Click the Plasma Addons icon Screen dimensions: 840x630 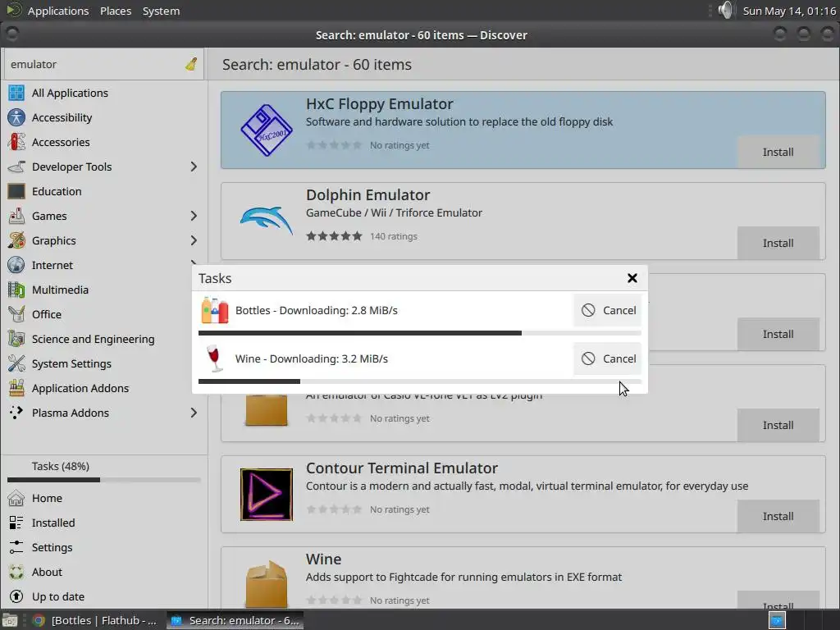[x=16, y=413]
